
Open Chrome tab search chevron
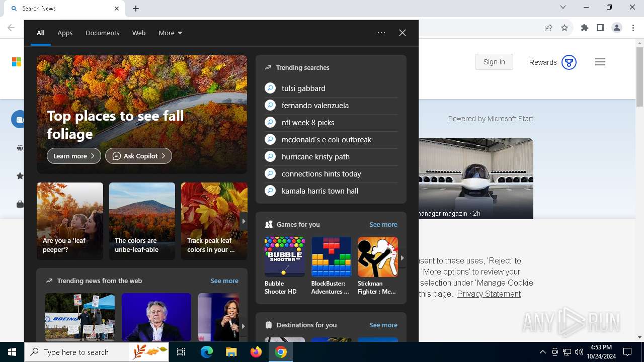[x=563, y=7]
